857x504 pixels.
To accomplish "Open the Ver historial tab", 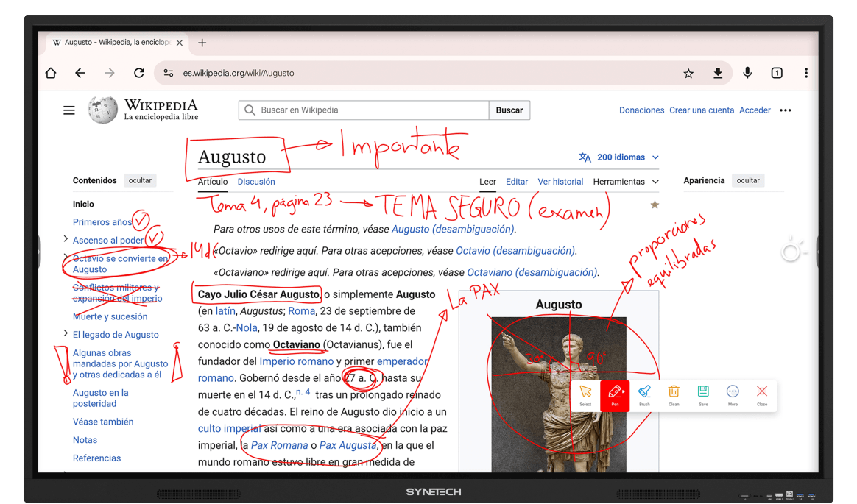I will [560, 182].
